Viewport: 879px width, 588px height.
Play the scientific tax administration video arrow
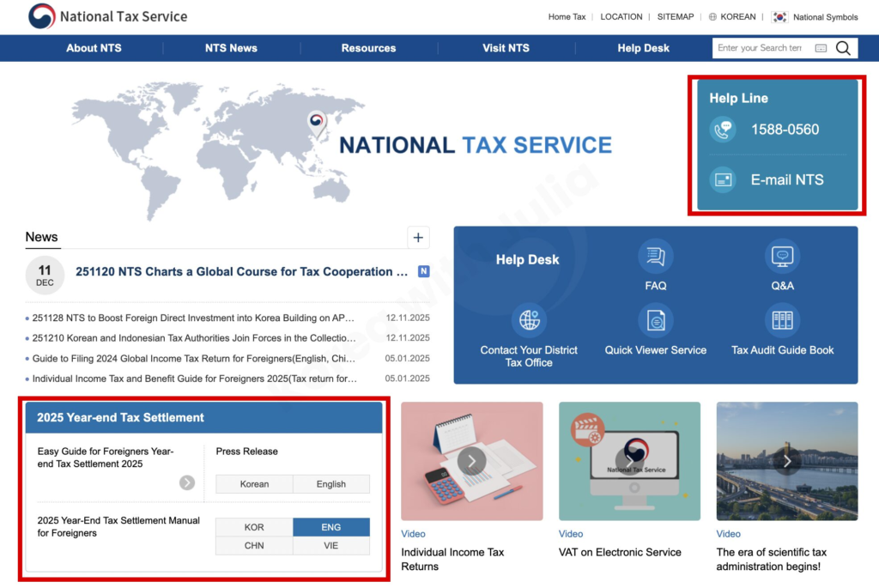787,461
